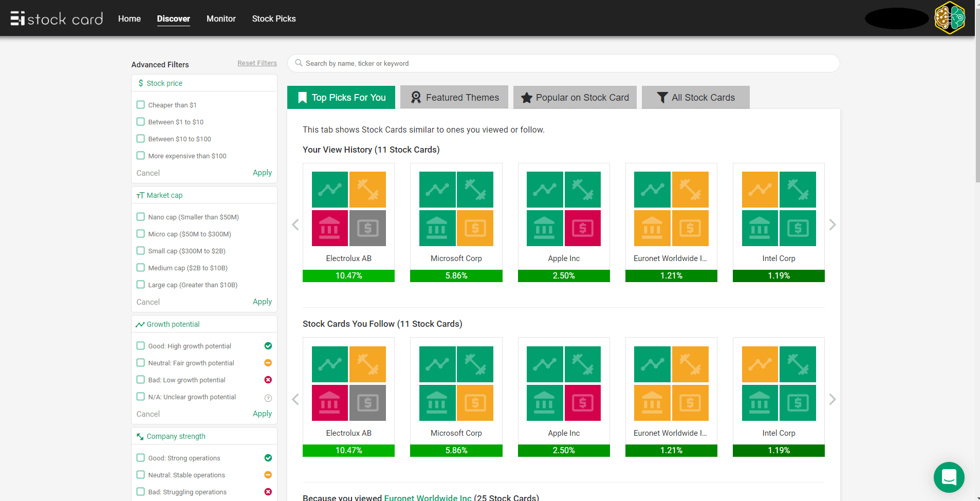Click the Electrolux AB 10.47% bar in View History
This screenshot has height=501, width=980.
tap(349, 276)
